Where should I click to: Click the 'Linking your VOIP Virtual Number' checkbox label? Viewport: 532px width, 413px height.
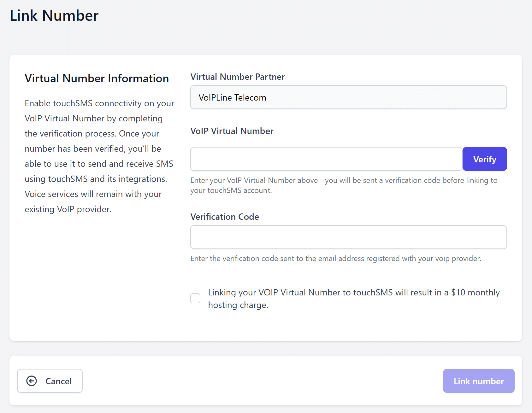tap(354, 293)
